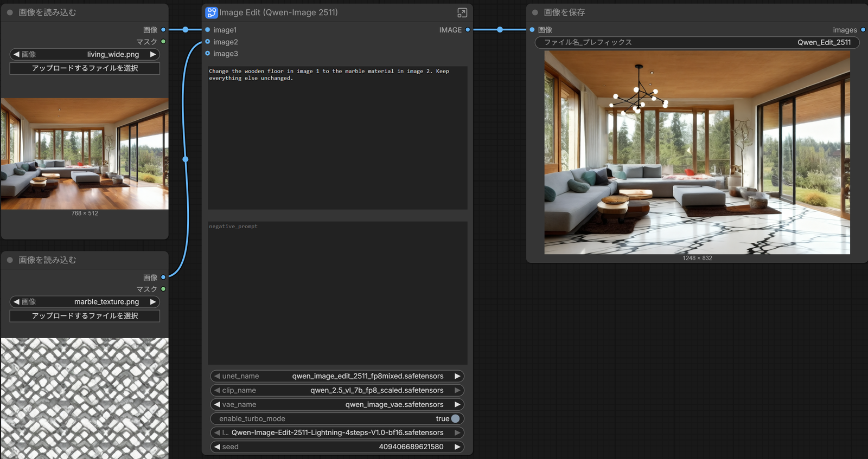Select next file after marble_texture.png with right arrow
Image resolution: width=868 pixels, height=459 pixels.
[x=153, y=302]
